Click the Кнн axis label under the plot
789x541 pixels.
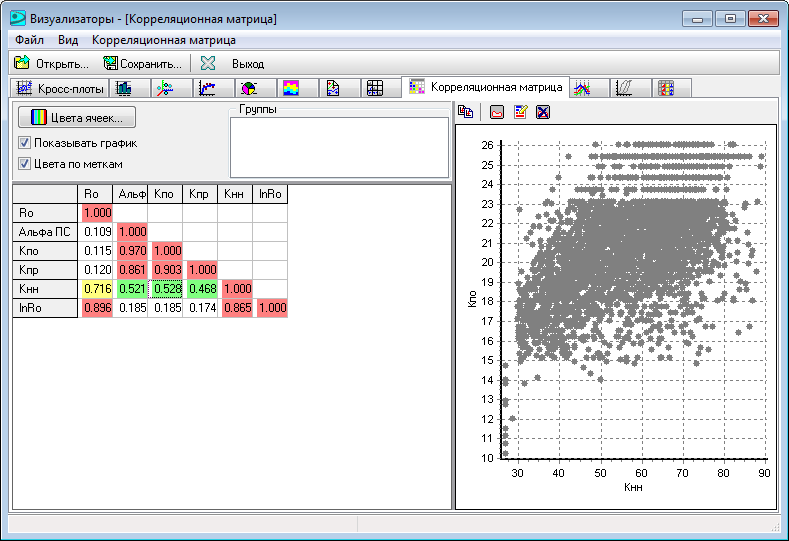[633, 487]
